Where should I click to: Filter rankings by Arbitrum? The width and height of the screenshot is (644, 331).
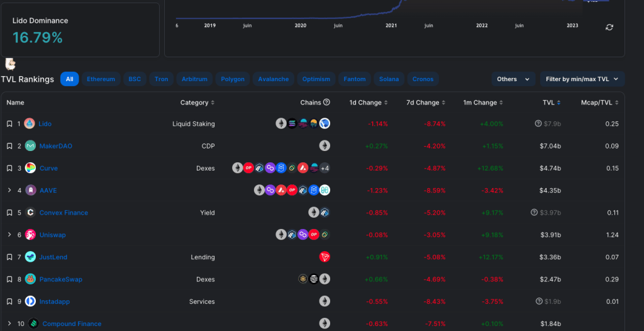[194, 79]
